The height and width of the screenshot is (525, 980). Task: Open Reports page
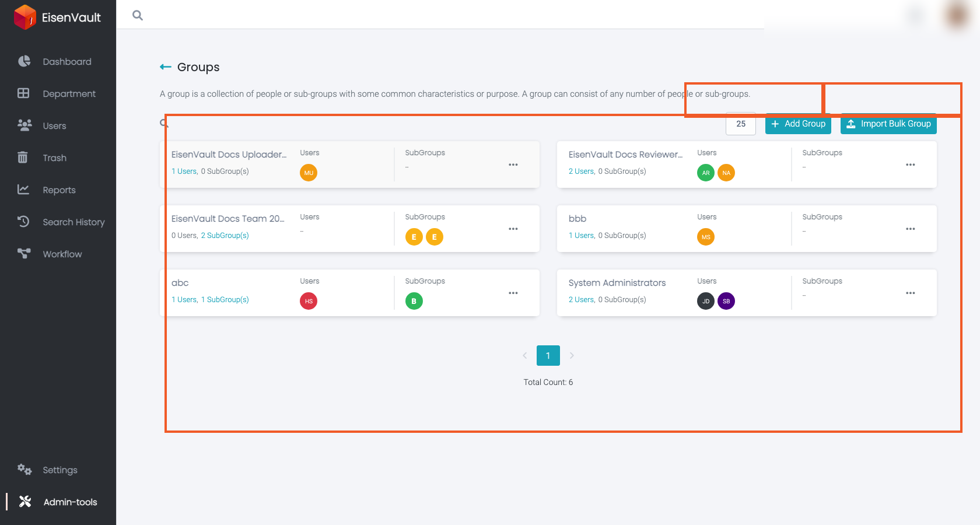(58, 190)
